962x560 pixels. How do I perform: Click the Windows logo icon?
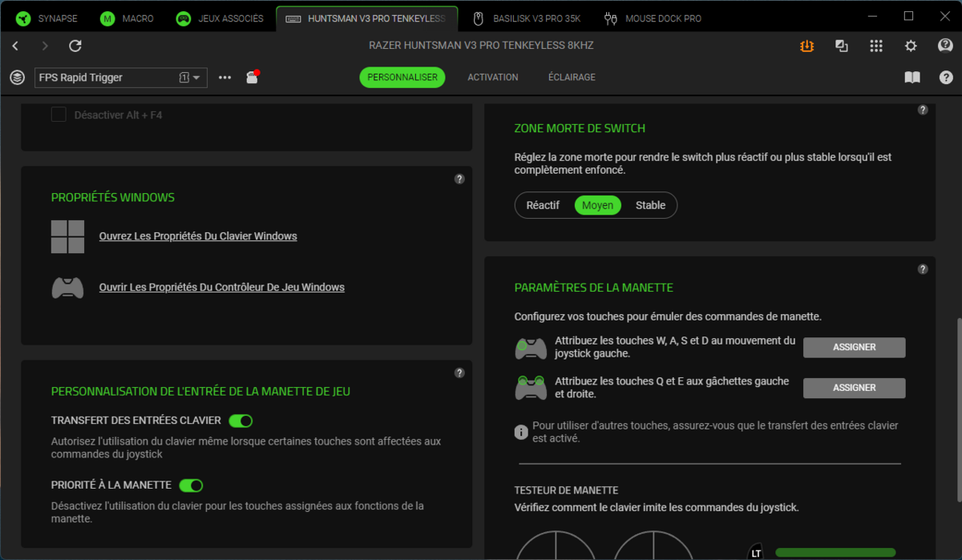pyautogui.click(x=67, y=236)
